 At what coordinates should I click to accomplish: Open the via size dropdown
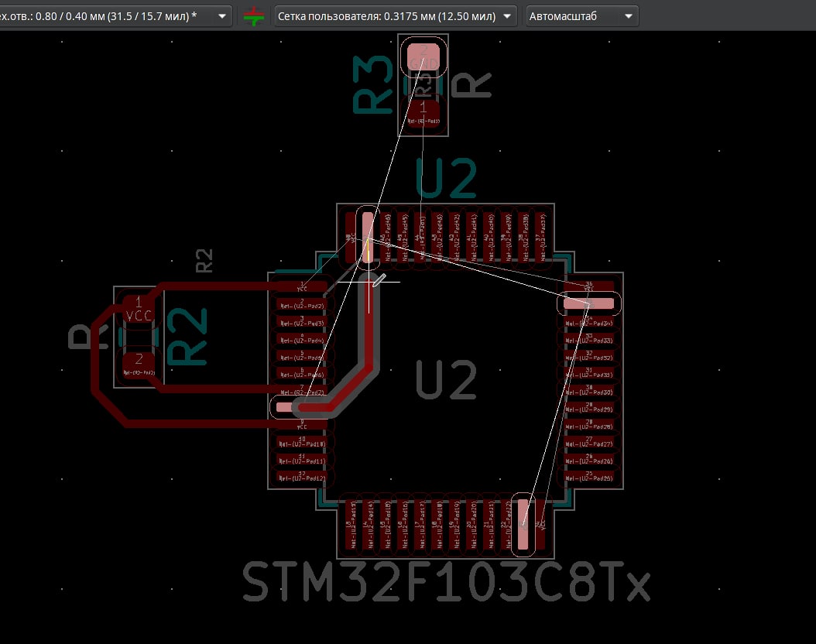coord(115,16)
